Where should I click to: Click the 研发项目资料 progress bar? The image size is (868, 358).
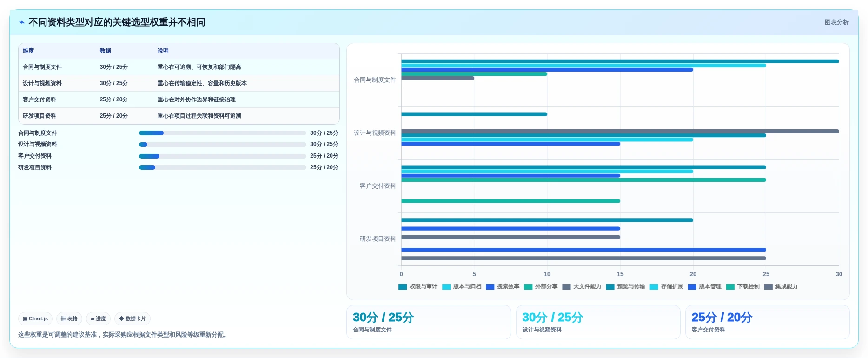click(x=222, y=167)
